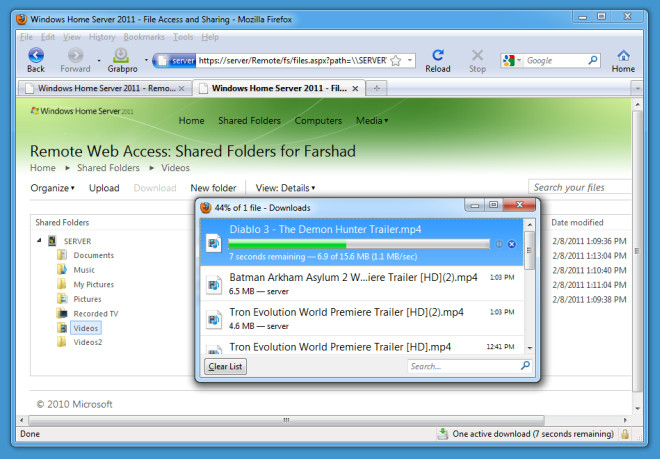This screenshot has height=459, width=660.
Task: Click the Pictures folder icon
Action: (x=62, y=299)
